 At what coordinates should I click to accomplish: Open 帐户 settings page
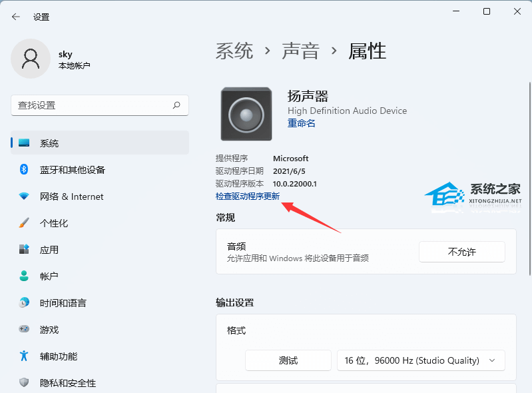click(100, 276)
